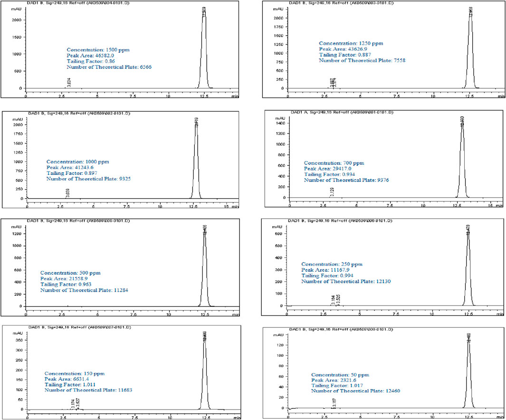Pick "Number of Theoretical Plate: 9325" line
Viewport: 506px width, 420px height.
tap(88, 179)
